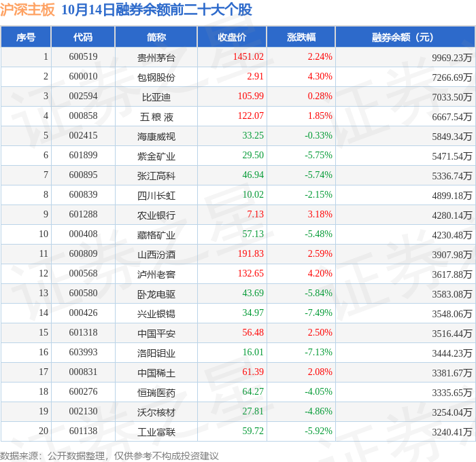Image resolution: width=476 pixels, height=462 pixels.
Task: Click balance value 7033.50万
Action: [452, 96]
